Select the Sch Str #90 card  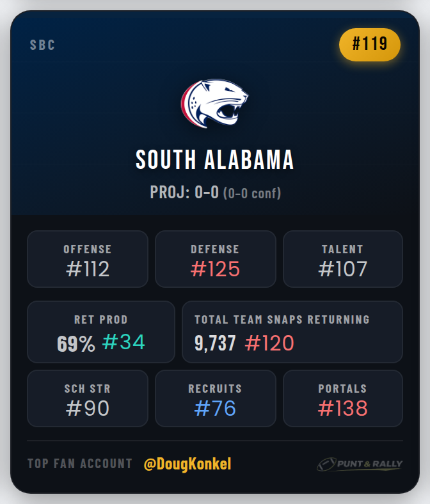tap(88, 398)
